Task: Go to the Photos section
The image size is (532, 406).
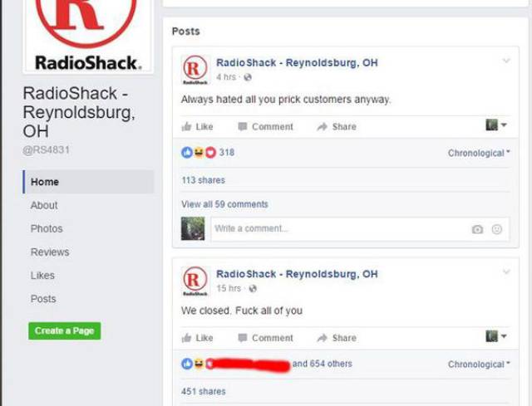Action: (47, 229)
